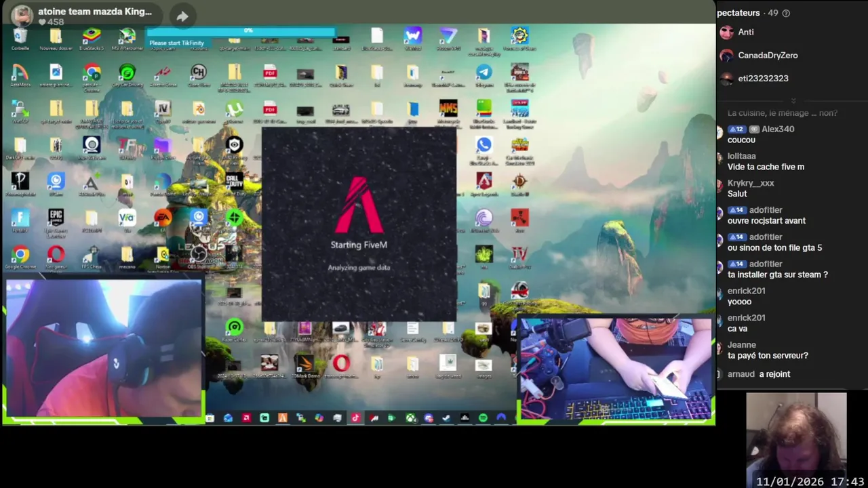This screenshot has height=488, width=868.
Task: Open the VIA desktop shortcut
Action: pos(127,221)
